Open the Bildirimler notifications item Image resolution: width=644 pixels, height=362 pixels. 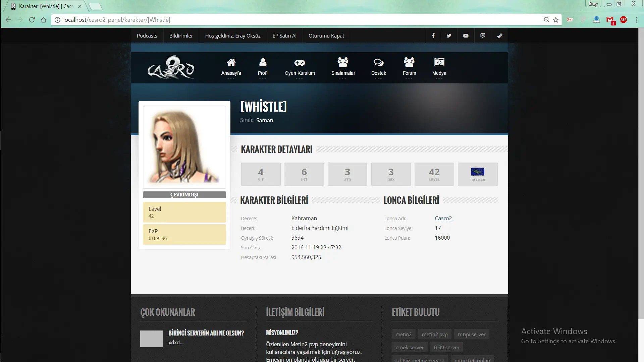[181, 36]
